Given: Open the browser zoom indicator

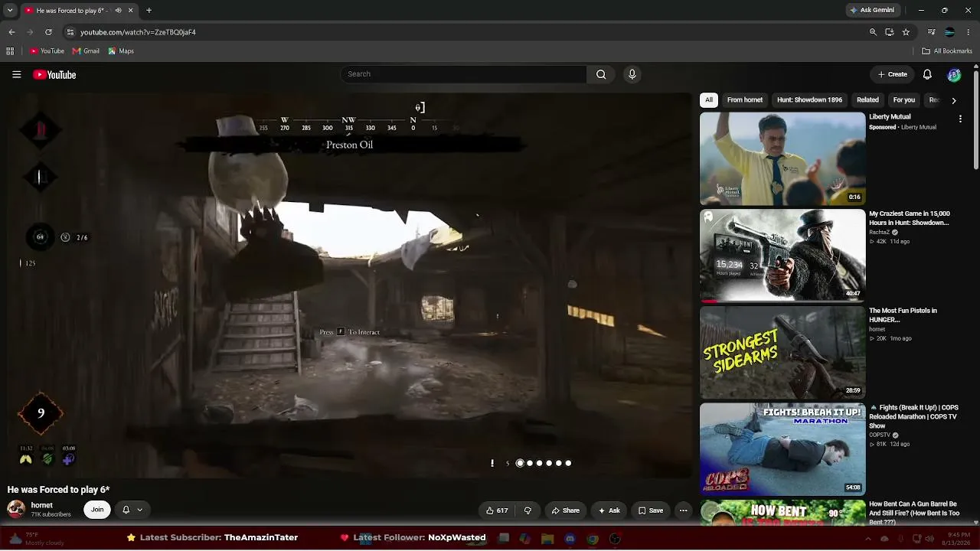Looking at the screenshot, I should (873, 32).
